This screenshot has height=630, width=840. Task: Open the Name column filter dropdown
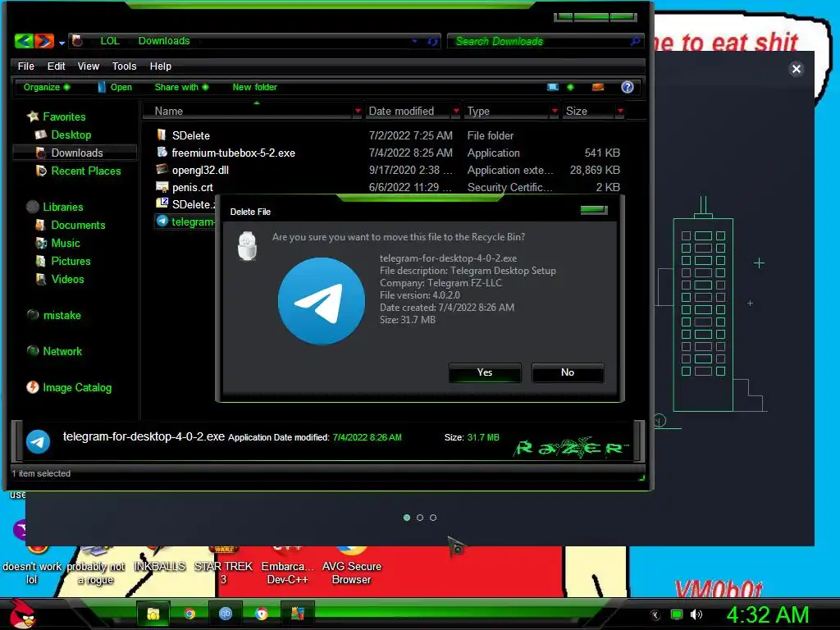[x=358, y=111]
